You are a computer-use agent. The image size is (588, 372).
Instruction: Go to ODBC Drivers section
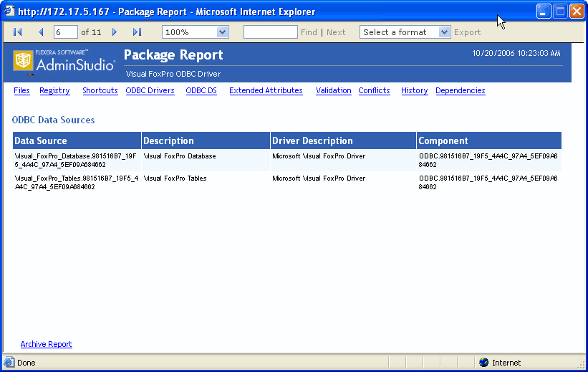pos(150,91)
